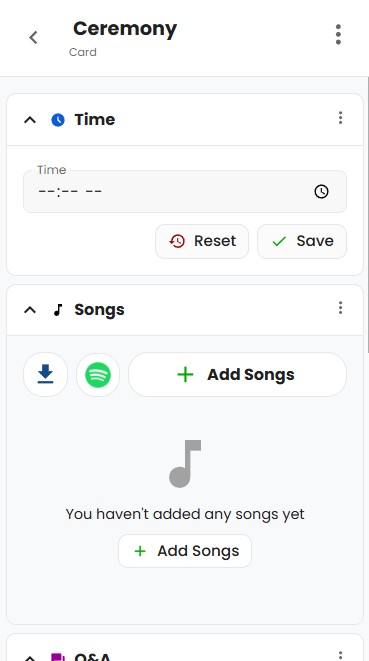Screen dimensions: 369x661
Task: Click the blue clock icon beside Time
Action: point(58,120)
